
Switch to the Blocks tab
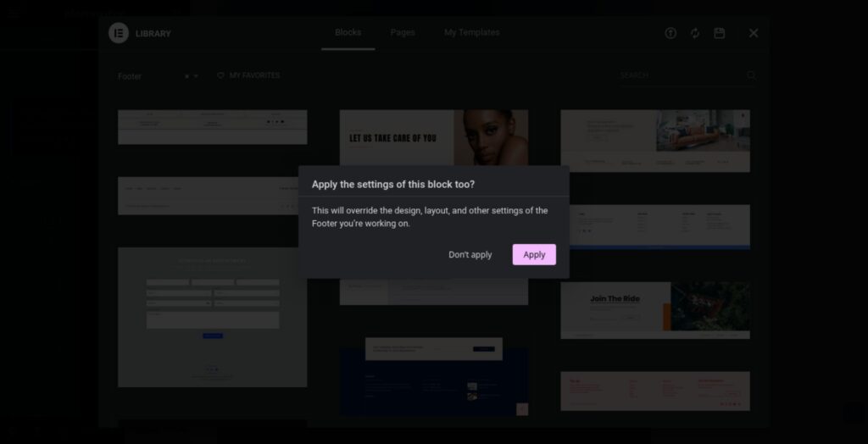[x=348, y=33]
